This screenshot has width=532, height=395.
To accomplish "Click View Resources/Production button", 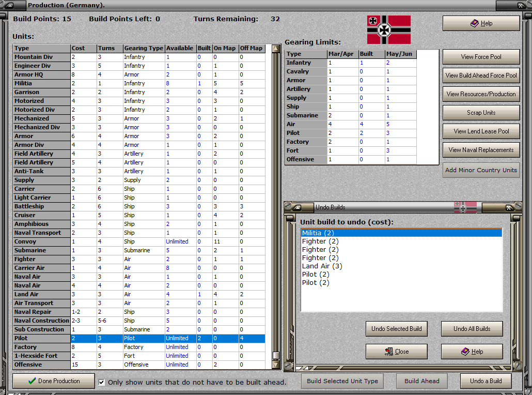I will click(x=481, y=94).
